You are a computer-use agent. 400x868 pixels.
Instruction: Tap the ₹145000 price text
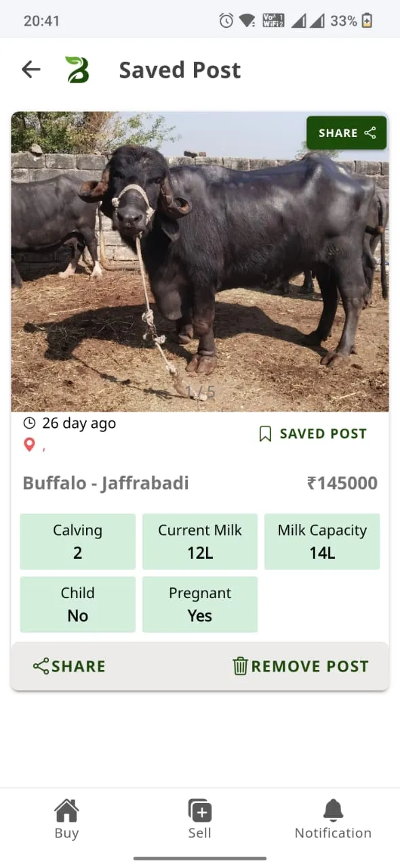tap(342, 484)
